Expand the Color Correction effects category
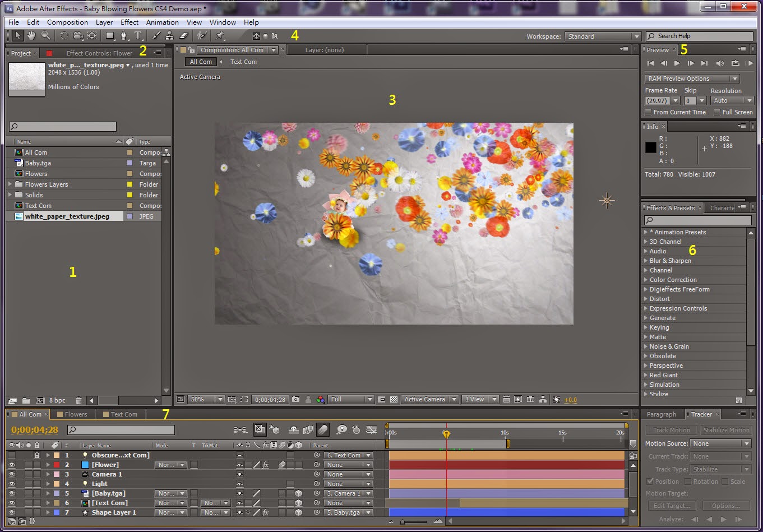 (645, 280)
